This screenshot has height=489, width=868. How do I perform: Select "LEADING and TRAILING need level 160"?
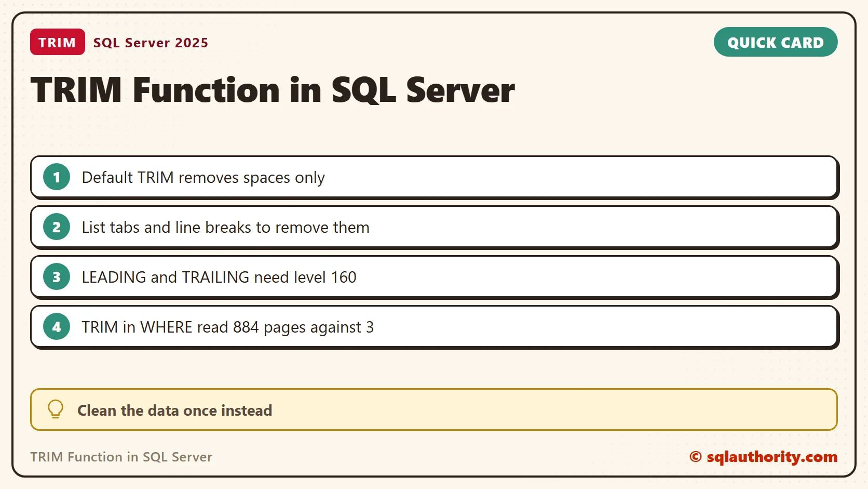[219, 277]
